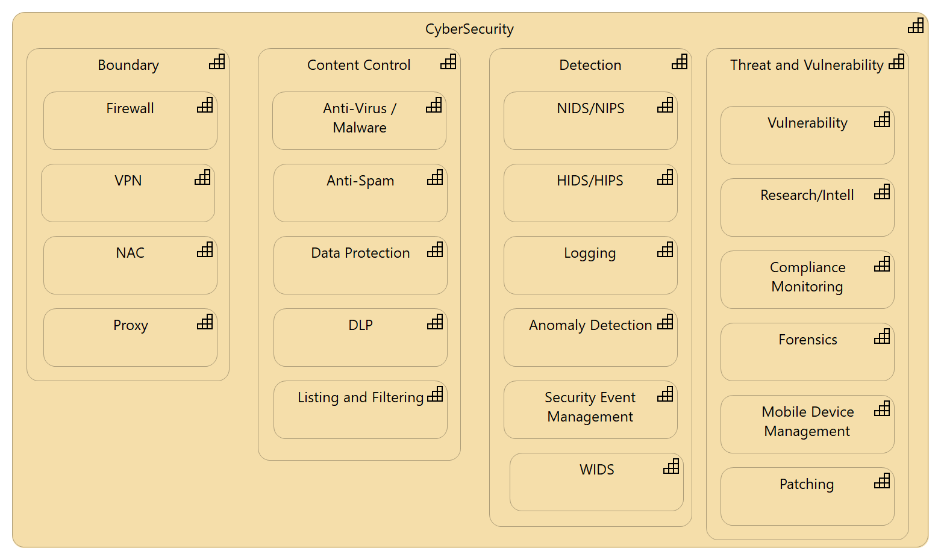Click the CyberSecurity capability icon
This screenshot has height=560, width=941.
coord(916,26)
